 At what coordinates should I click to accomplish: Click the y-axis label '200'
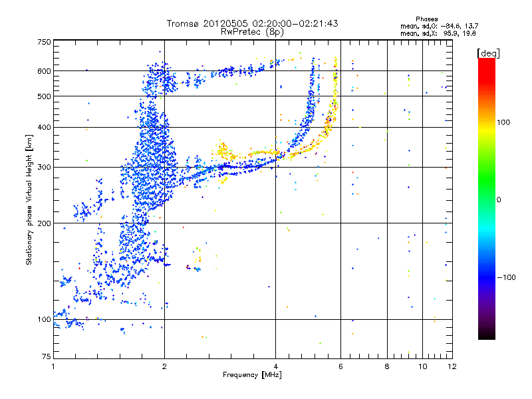(44, 223)
